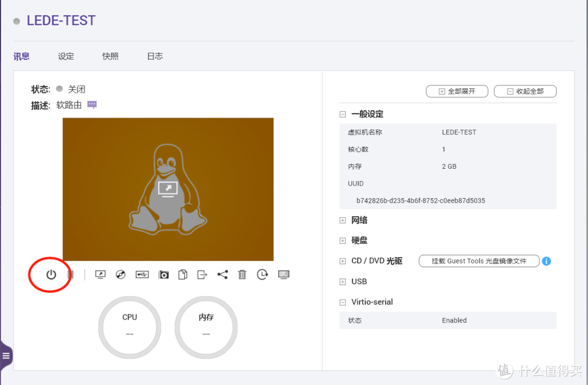This screenshot has width=588, height=385.
Task: Open USB device settings icon
Action: click(142, 274)
